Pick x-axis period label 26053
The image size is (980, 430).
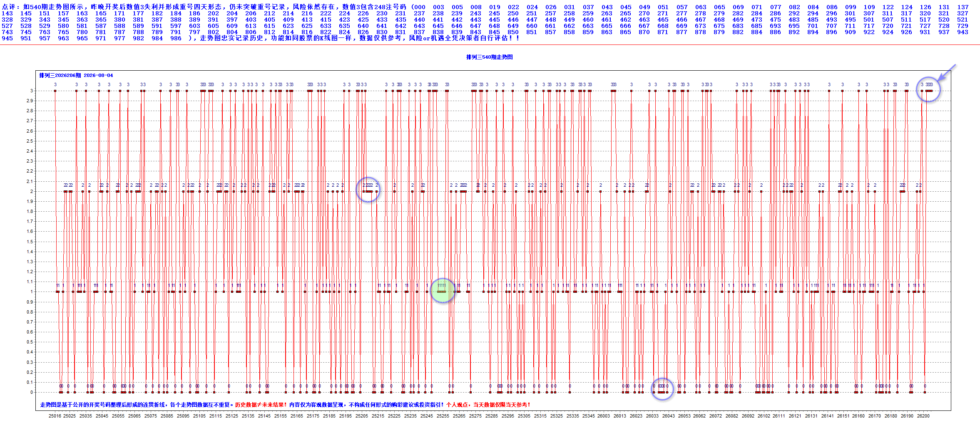pos(684,416)
